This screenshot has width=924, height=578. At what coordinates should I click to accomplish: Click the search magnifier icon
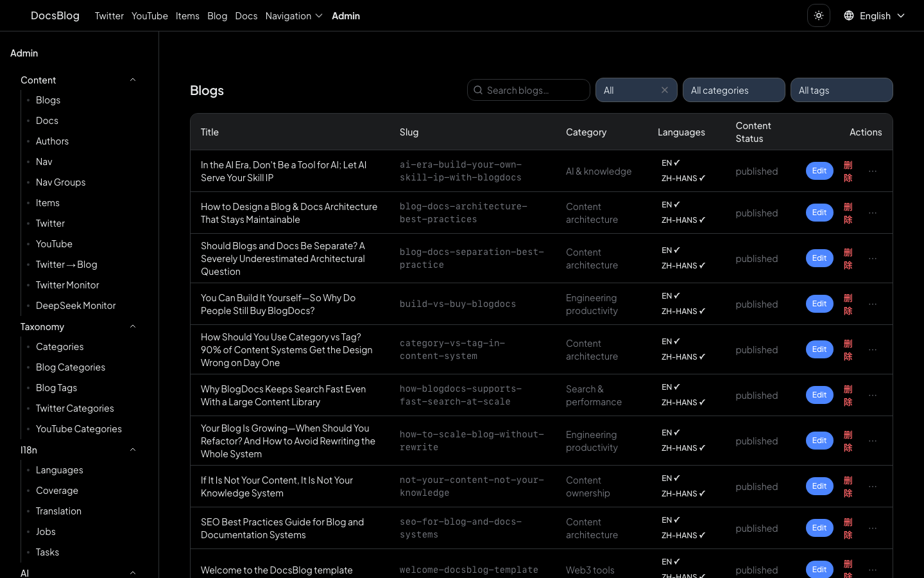click(478, 90)
